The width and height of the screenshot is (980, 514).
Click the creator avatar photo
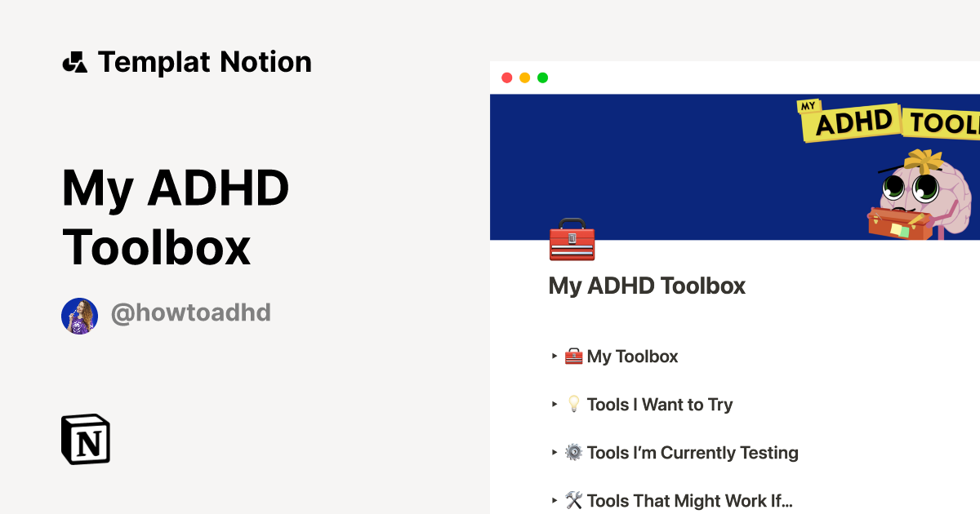pos(79,314)
